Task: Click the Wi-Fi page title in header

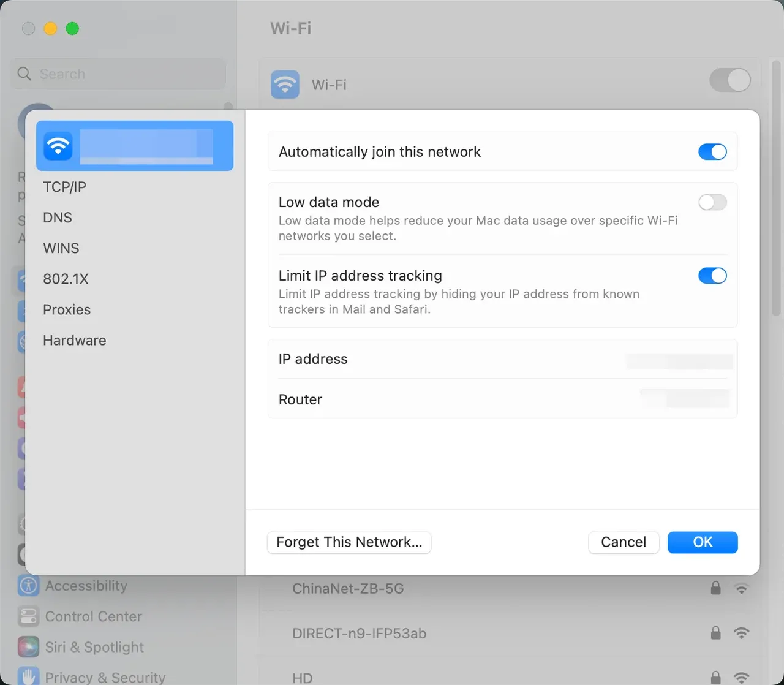Action: click(290, 28)
